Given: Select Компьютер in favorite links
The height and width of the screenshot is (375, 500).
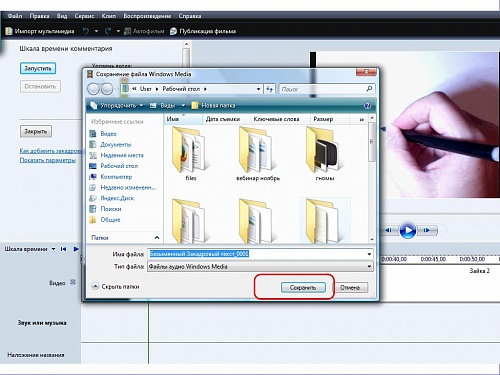Looking at the screenshot, I should click(x=111, y=177).
